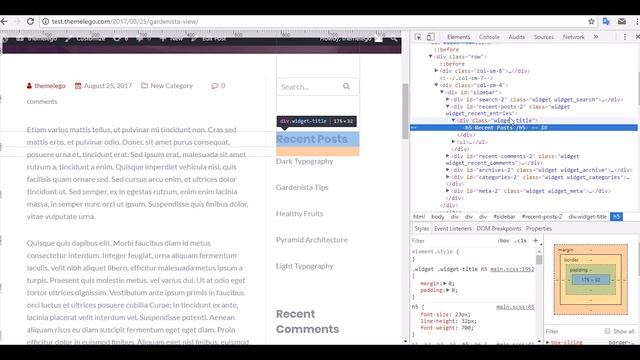Open the DOM Breakpoints pane tab
Viewport: 640px width, 360px height.
tap(499, 229)
